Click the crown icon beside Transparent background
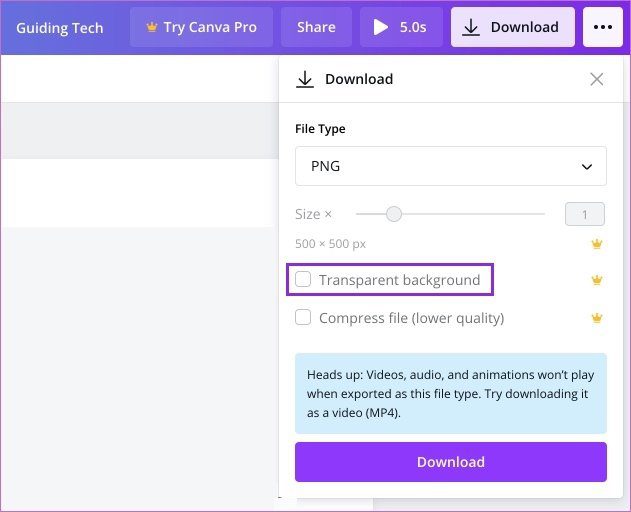 (x=597, y=280)
